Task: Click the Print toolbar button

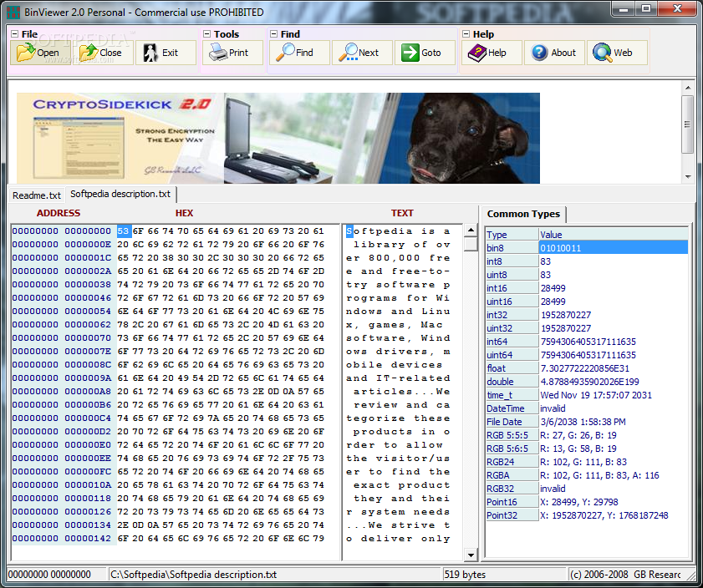Action: pos(232,53)
